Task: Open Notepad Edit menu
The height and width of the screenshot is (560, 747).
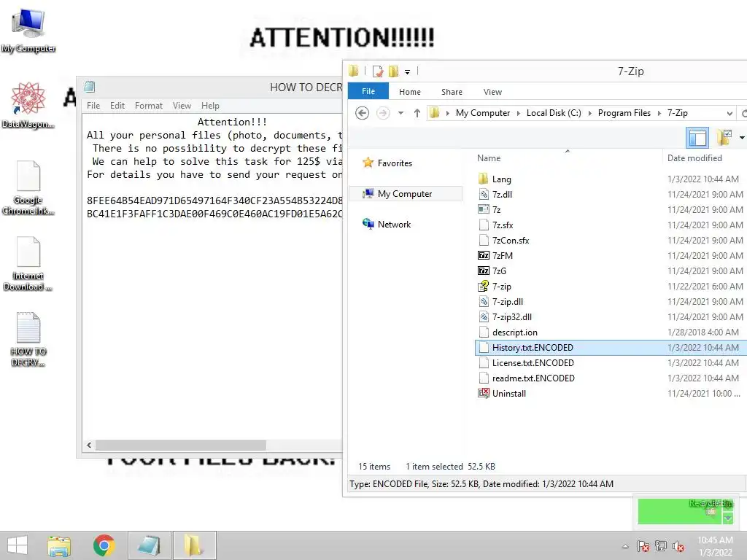Action: click(117, 106)
